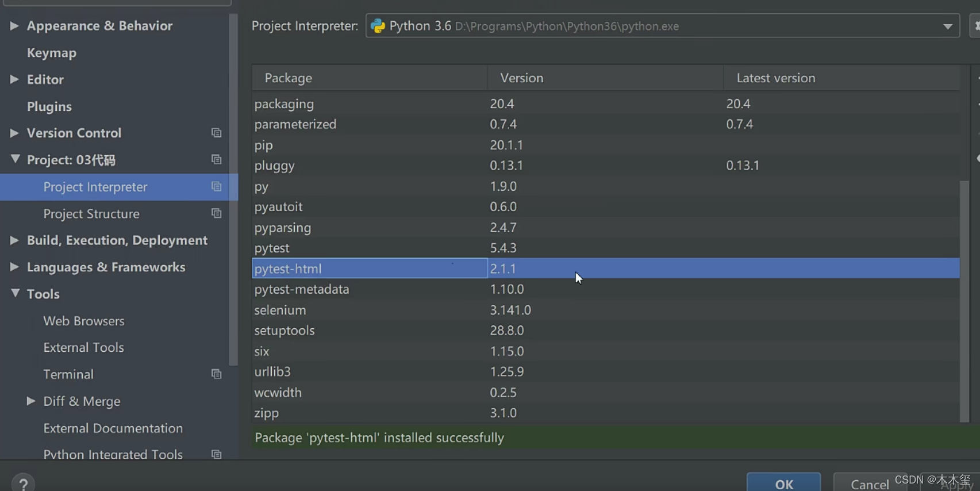
Task: Click 'installed successfully' status message
Action: [x=379, y=438]
